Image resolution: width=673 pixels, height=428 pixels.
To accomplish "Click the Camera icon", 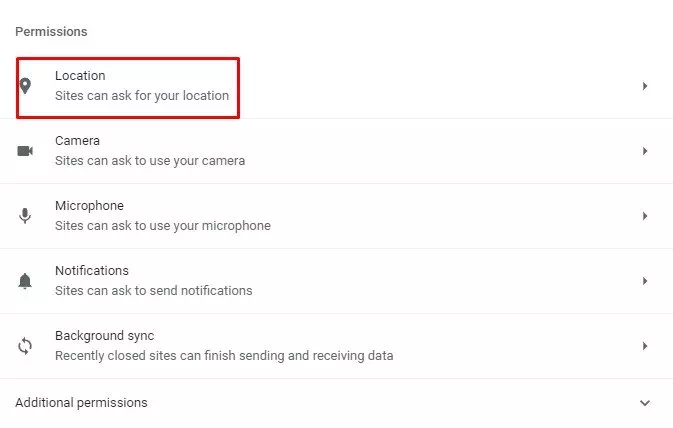I will coord(26,151).
